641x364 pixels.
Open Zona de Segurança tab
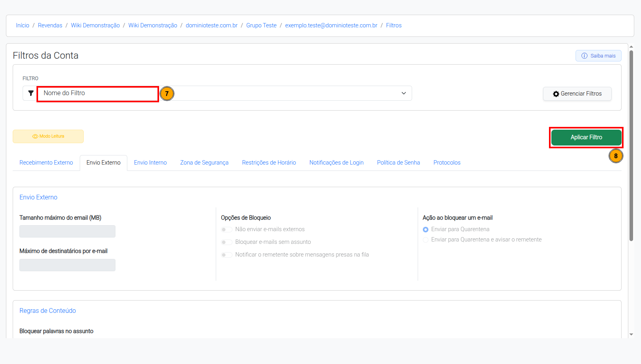[x=204, y=163]
